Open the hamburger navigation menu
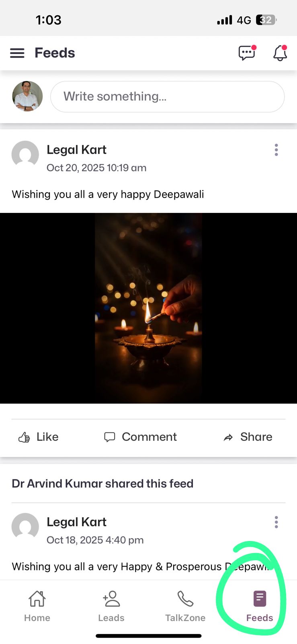 pyautogui.click(x=17, y=53)
